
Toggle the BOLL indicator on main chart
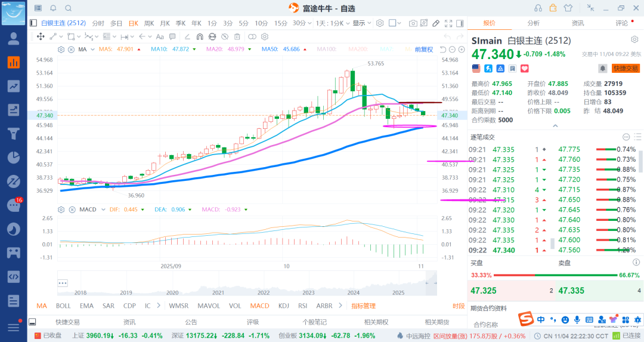pyautogui.click(x=63, y=306)
